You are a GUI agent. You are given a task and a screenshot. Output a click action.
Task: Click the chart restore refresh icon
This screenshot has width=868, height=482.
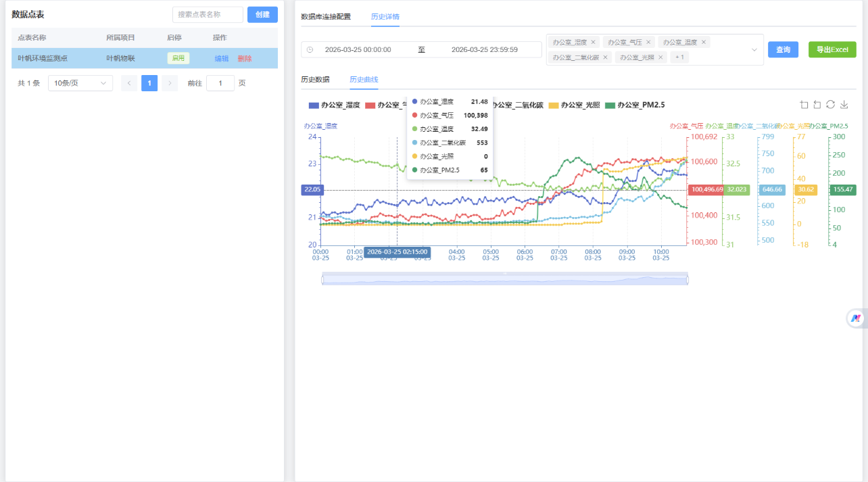831,105
